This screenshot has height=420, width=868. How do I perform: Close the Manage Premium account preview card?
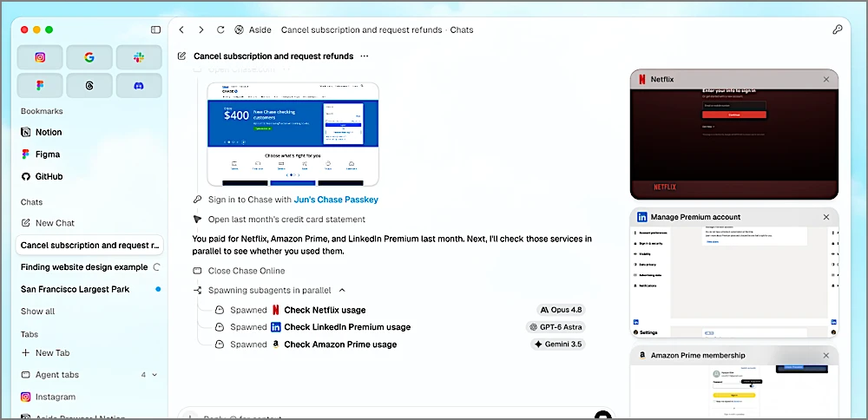(826, 217)
